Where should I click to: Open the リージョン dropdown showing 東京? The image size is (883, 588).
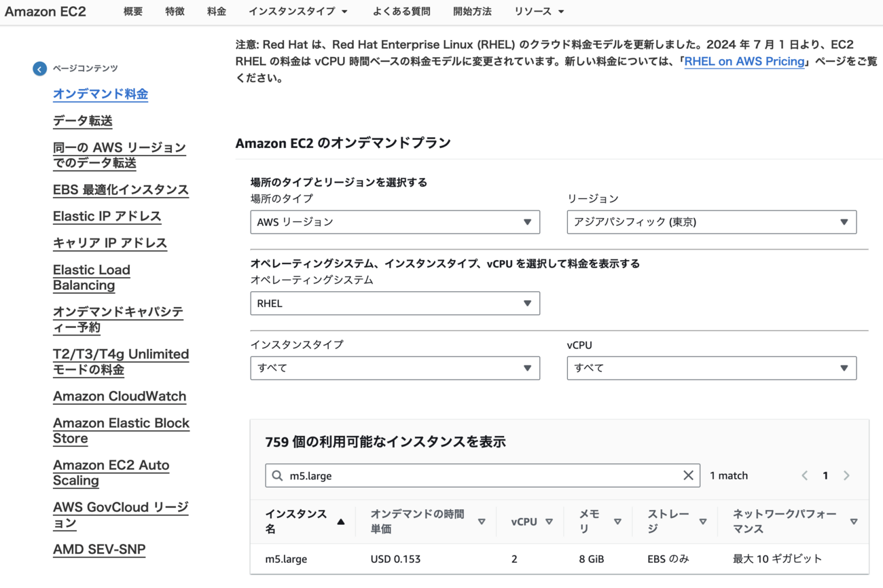pos(711,222)
